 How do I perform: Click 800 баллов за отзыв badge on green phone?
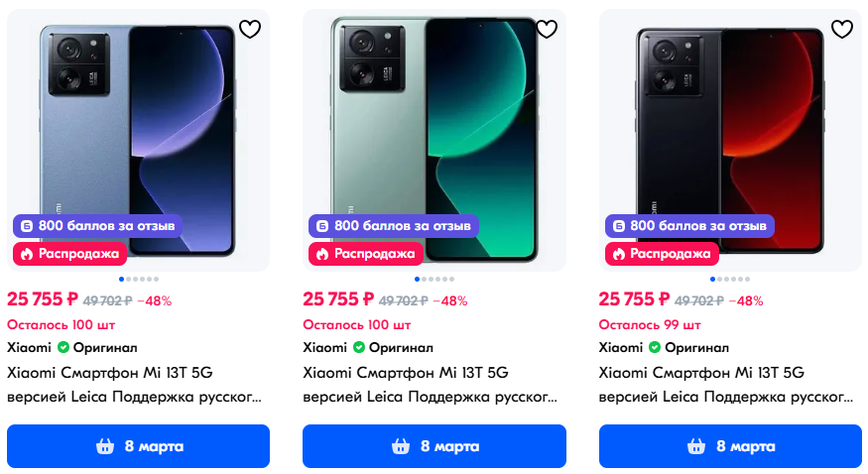click(x=393, y=226)
